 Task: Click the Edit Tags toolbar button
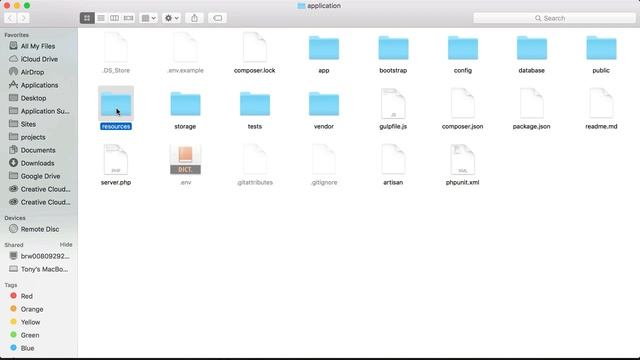218,18
